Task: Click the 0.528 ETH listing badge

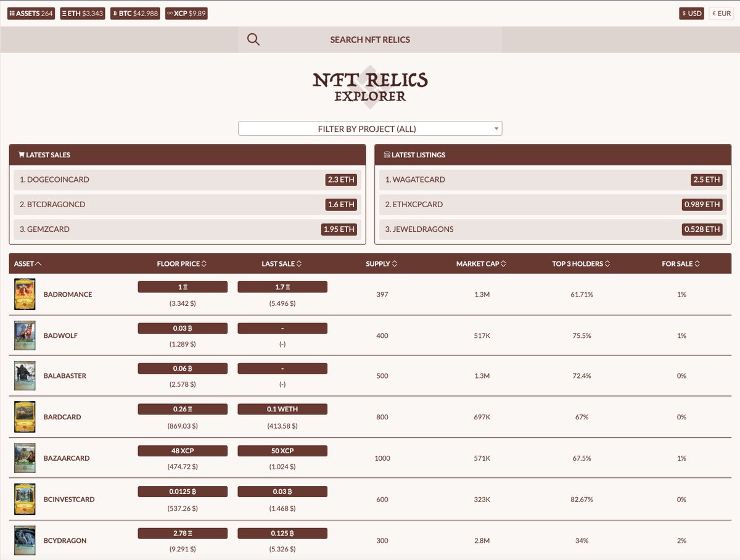Action: [x=702, y=229]
